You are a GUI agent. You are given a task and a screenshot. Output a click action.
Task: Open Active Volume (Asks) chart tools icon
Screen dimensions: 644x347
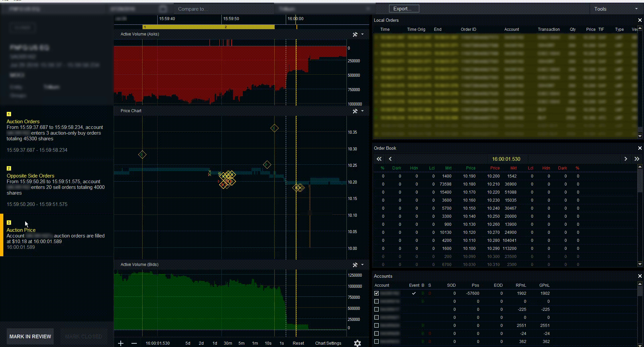click(355, 34)
